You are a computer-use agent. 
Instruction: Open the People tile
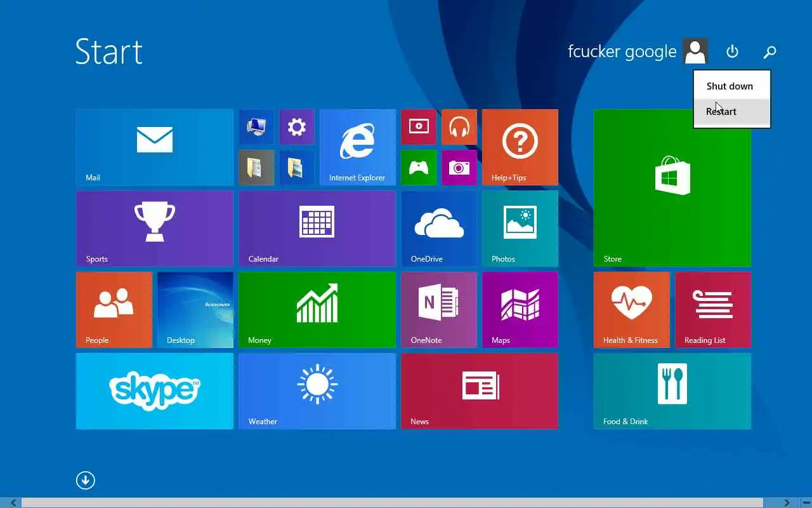tap(114, 310)
